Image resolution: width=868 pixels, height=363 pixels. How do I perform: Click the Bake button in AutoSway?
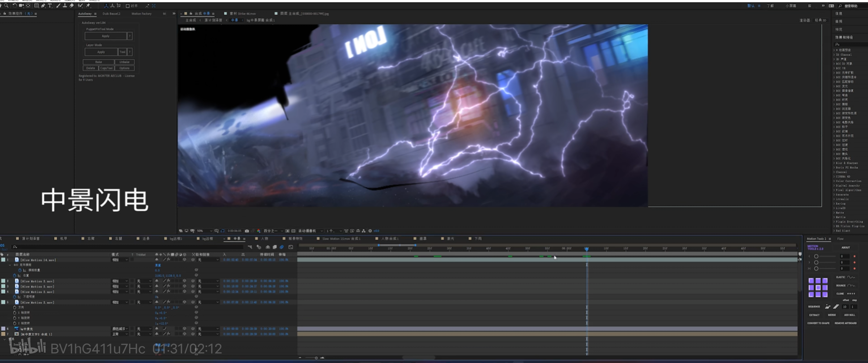(98, 62)
